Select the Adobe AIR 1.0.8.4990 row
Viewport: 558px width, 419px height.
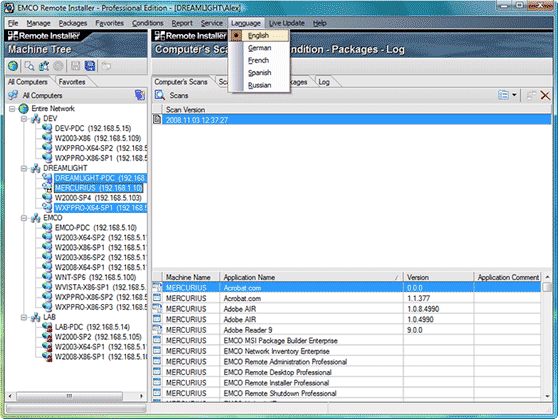click(x=347, y=309)
